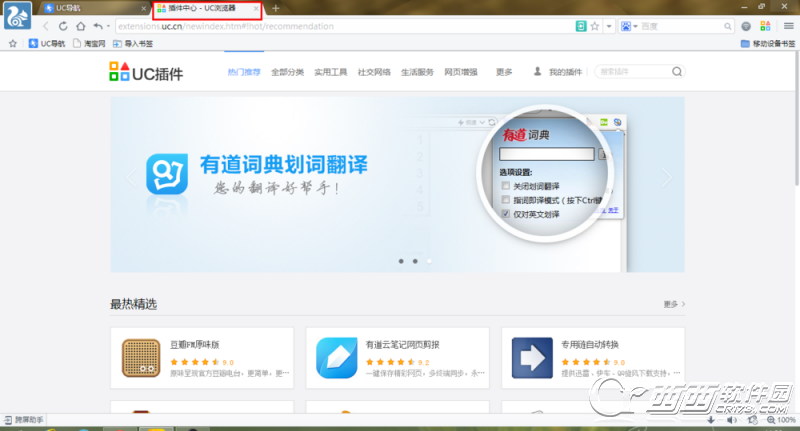This screenshot has height=431, width=800.
Task: Expand the address bar history dropdown
Action: click(609, 26)
